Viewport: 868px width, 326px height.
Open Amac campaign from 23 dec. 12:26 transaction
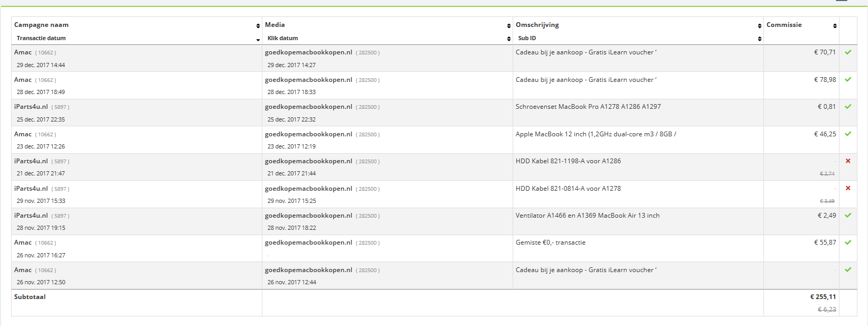pyautogui.click(x=23, y=134)
